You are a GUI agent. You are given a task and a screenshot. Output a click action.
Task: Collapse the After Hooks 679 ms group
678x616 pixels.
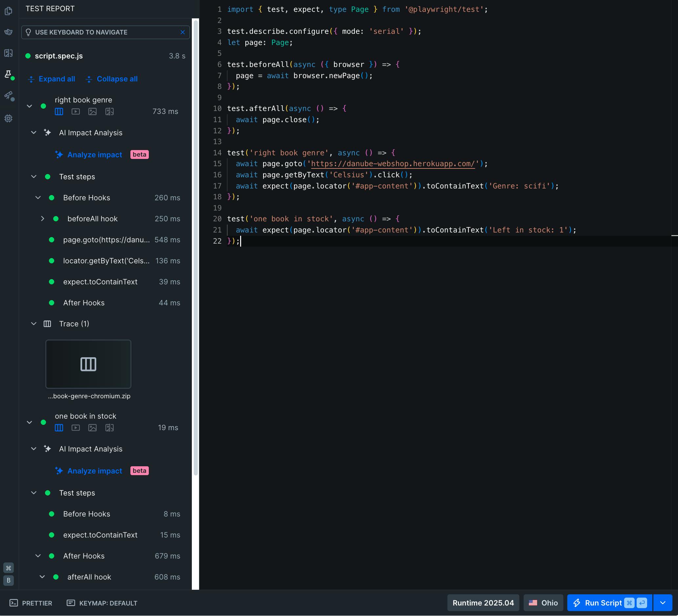click(x=38, y=556)
